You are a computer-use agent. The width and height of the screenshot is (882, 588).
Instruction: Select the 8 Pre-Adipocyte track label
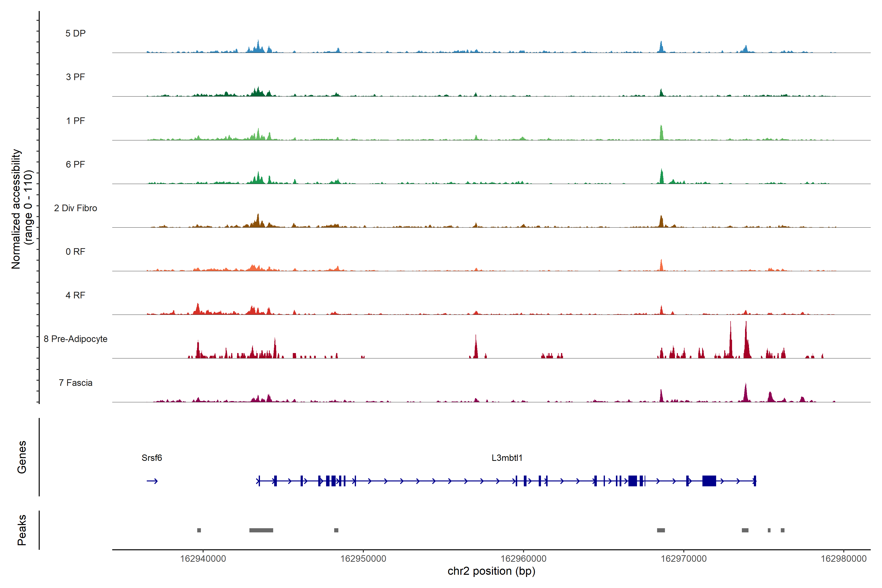(x=75, y=339)
